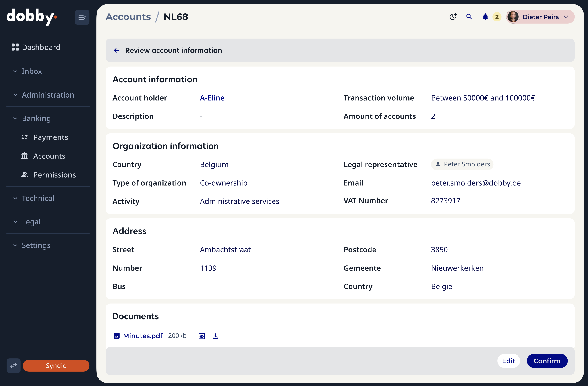The image size is (588, 386).
Task: Click the switch role arrows icon
Action: (14, 365)
